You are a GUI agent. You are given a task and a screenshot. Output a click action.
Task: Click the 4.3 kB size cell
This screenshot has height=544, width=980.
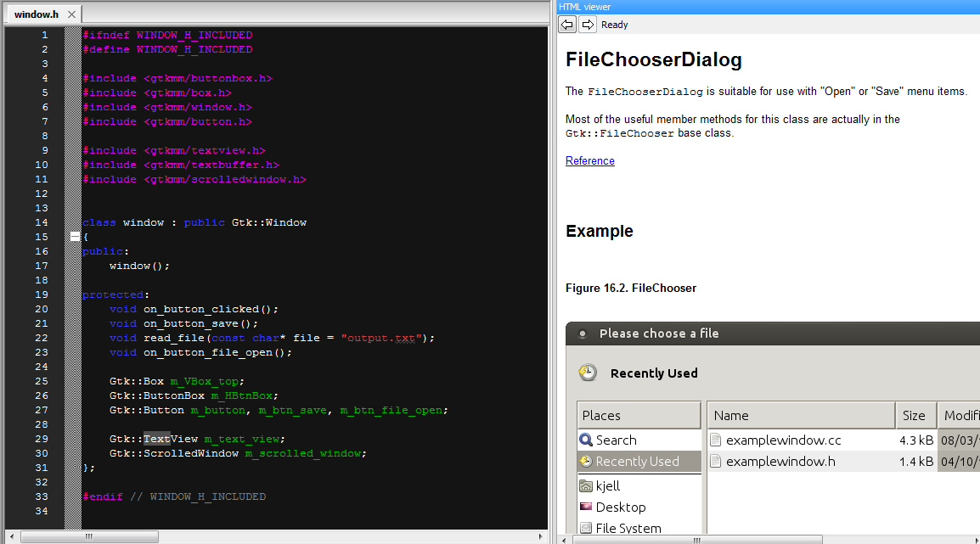[915, 440]
